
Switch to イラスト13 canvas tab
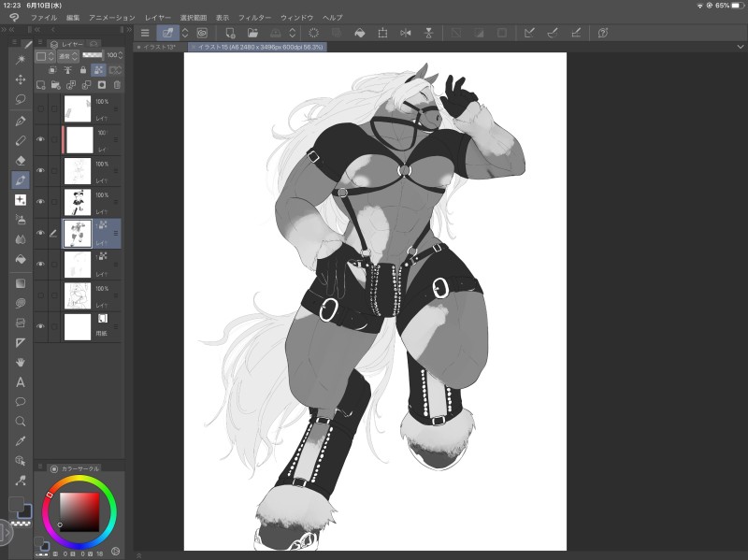(160, 47)
